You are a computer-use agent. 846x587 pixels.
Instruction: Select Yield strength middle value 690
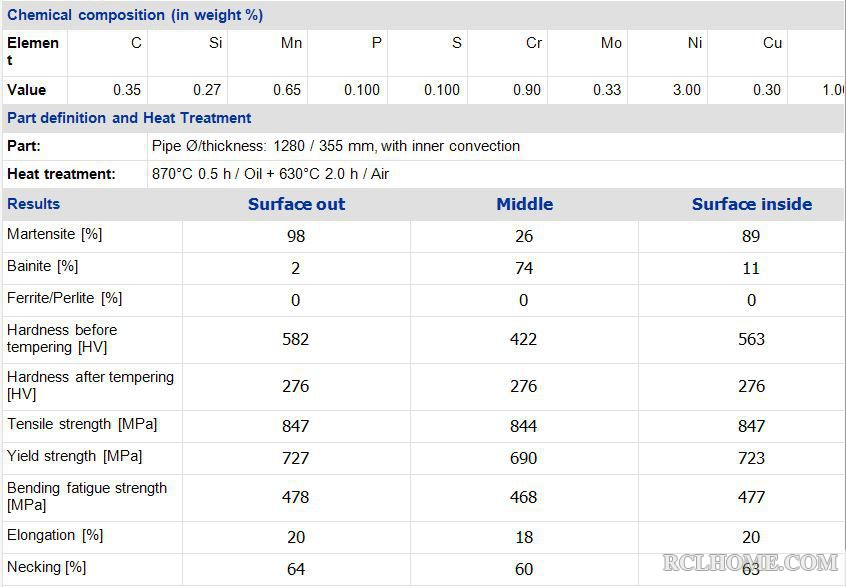[x=523, y=458]
